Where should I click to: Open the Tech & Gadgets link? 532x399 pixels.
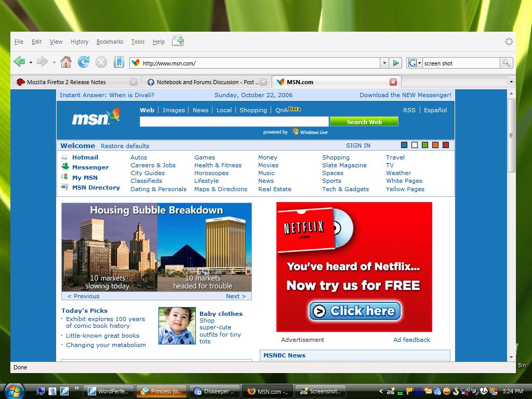click(345, 189)
